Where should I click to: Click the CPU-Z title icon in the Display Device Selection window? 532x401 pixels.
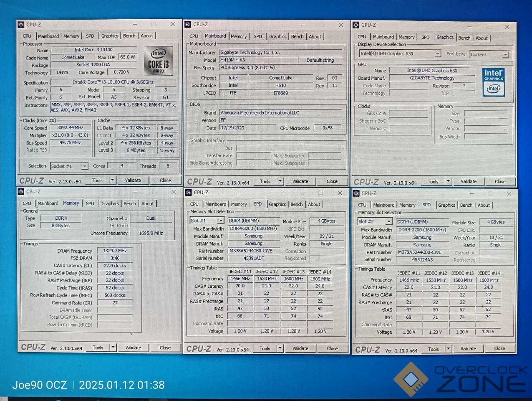pyautogui.click(x=356, y=25)
